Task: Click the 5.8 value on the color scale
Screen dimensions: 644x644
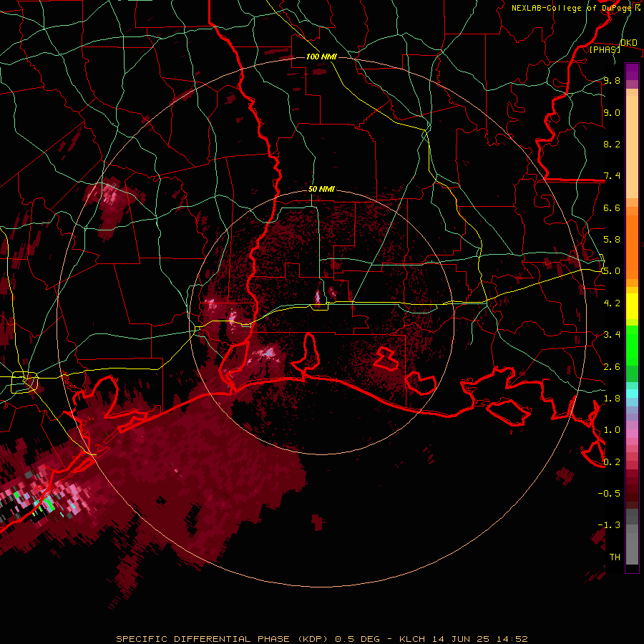Action: pyautogui.click(x=612, y=240)
